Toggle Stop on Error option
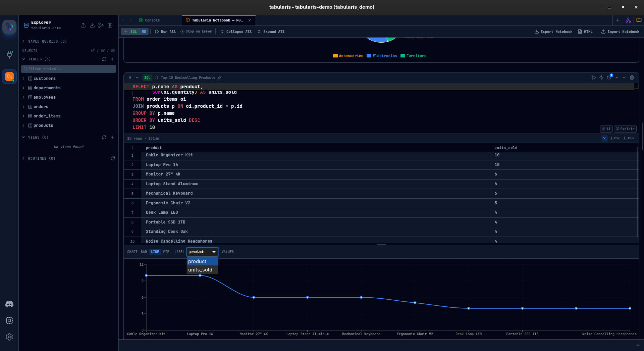The width and height of the screenshot is (644, 351). (x=196, y=32)
